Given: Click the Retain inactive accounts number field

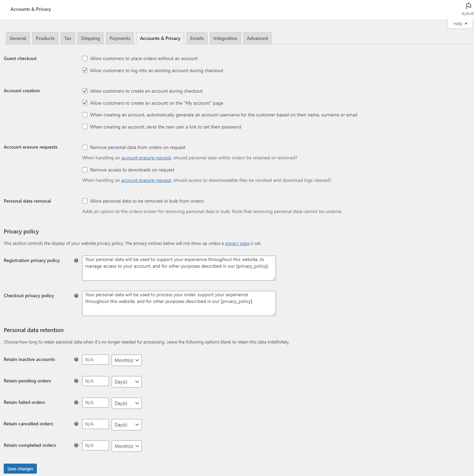Looking at the screenshot, I should (x=96, y=360).
